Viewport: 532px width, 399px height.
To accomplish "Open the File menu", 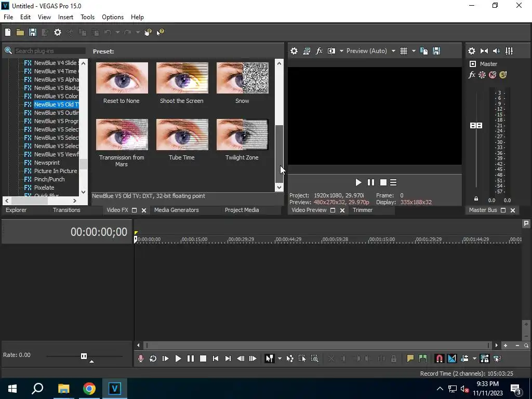I will click(x=8, y=17).
